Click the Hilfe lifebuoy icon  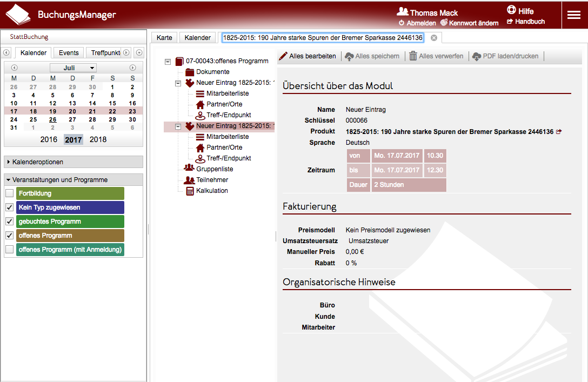coord(511,10)
